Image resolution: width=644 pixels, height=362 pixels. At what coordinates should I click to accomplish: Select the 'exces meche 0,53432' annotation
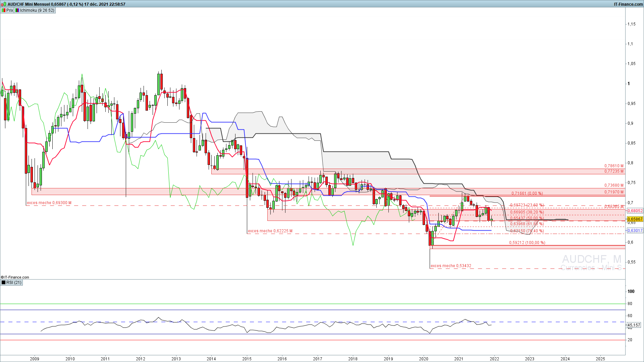451,266
